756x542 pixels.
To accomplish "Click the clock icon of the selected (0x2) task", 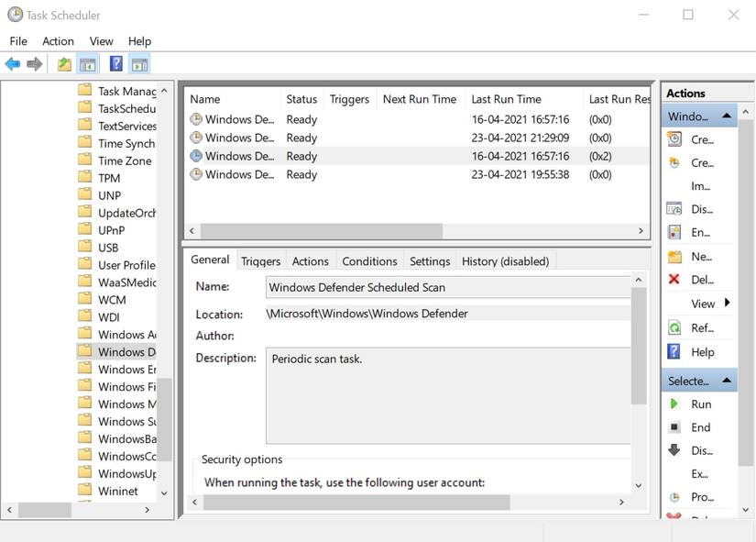I will (196, 156).
